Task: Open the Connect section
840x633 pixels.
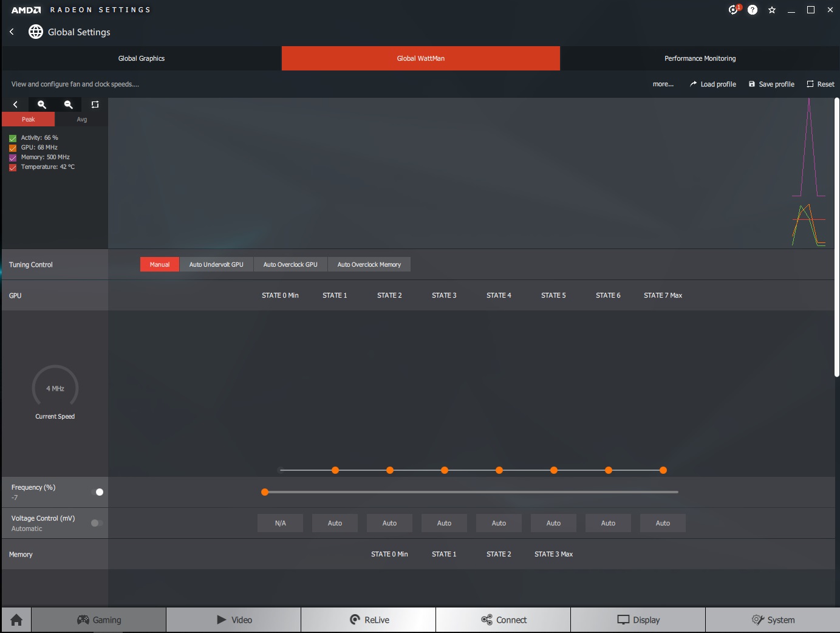Action: (x=504, y=620)
